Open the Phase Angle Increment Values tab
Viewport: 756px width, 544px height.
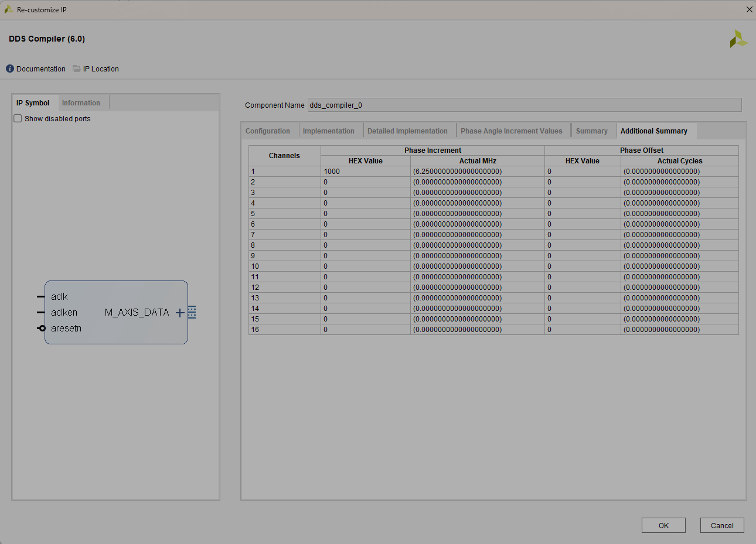512,131
